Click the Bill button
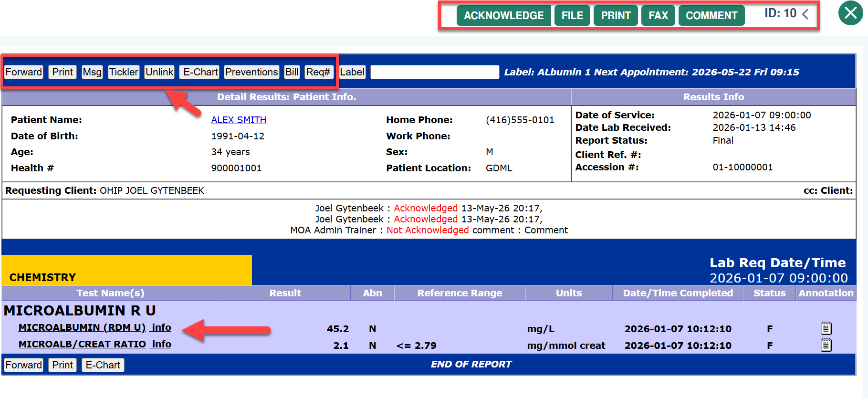 [x=292, y=72]
